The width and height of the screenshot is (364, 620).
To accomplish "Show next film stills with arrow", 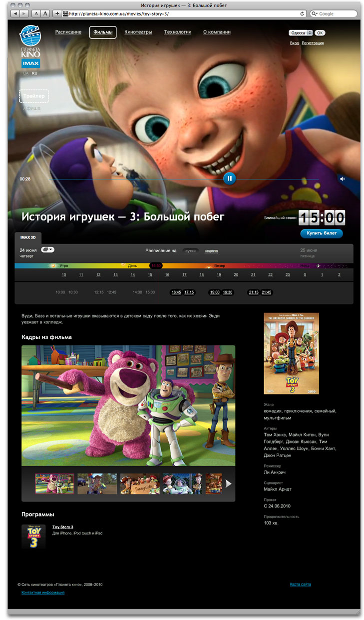I will point(229,483).
